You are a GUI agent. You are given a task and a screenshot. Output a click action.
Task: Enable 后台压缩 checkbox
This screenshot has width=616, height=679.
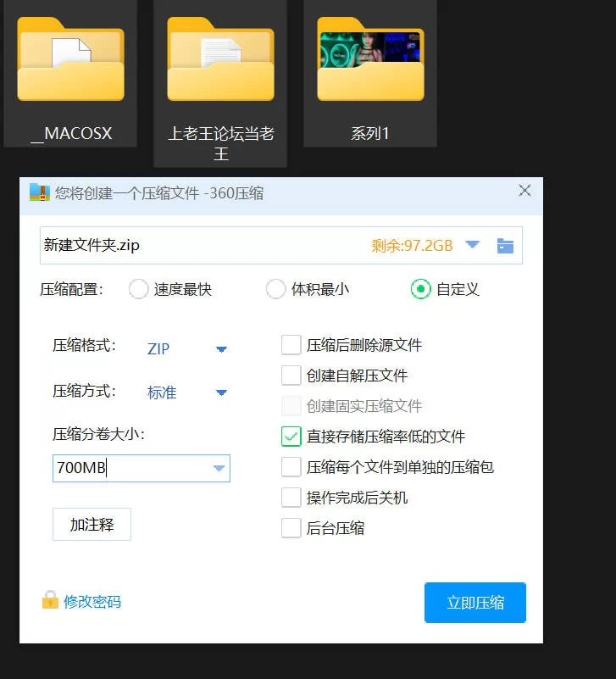pos(291,528)
